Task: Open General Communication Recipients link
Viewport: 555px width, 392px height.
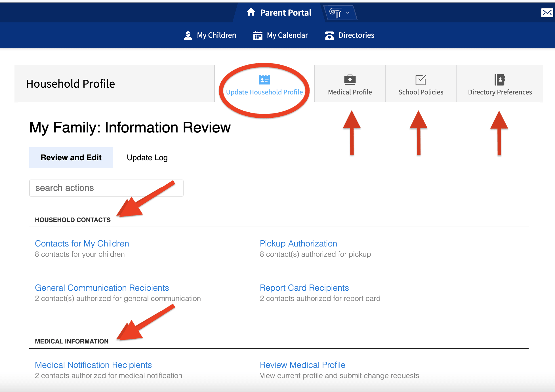Action: [x=102, y=288]
